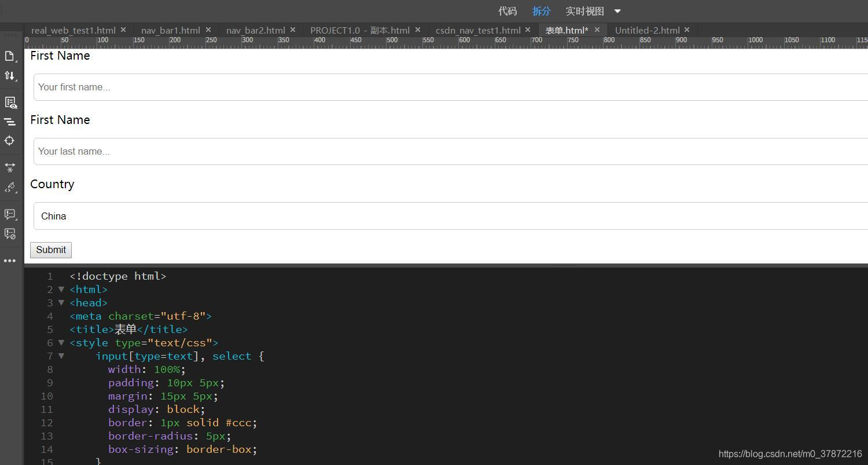Toggle the Visual Media Queries bar icon

(10, 122)
